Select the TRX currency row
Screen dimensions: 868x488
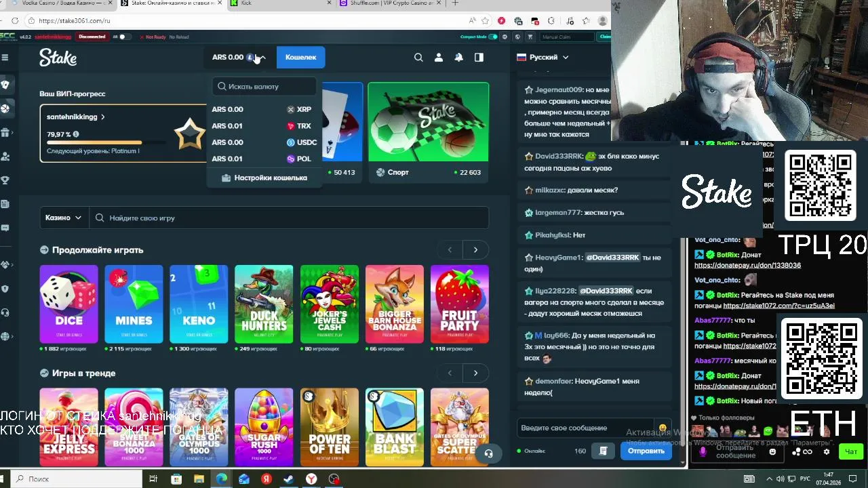coord(263,126)
